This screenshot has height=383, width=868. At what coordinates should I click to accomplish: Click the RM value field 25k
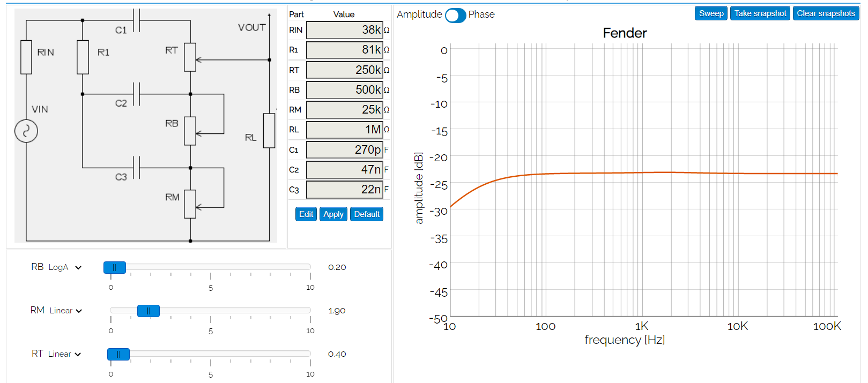[345, 110]
